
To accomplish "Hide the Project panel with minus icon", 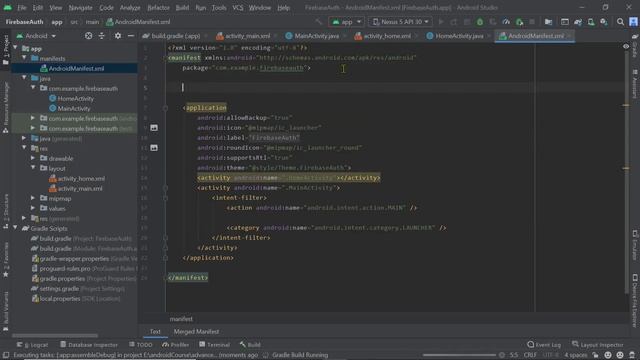I will pos(131,36).
